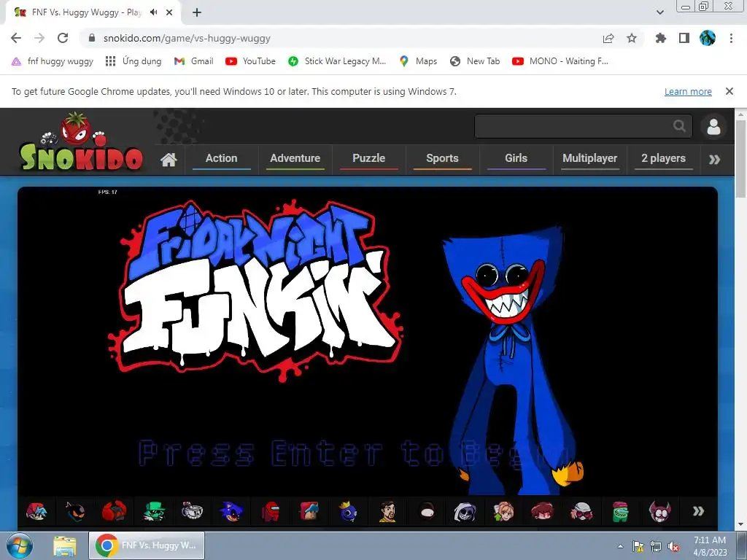The image size is (747, 560).
Task: Open the taskbar volume mute icon
Action: (673, 546)
